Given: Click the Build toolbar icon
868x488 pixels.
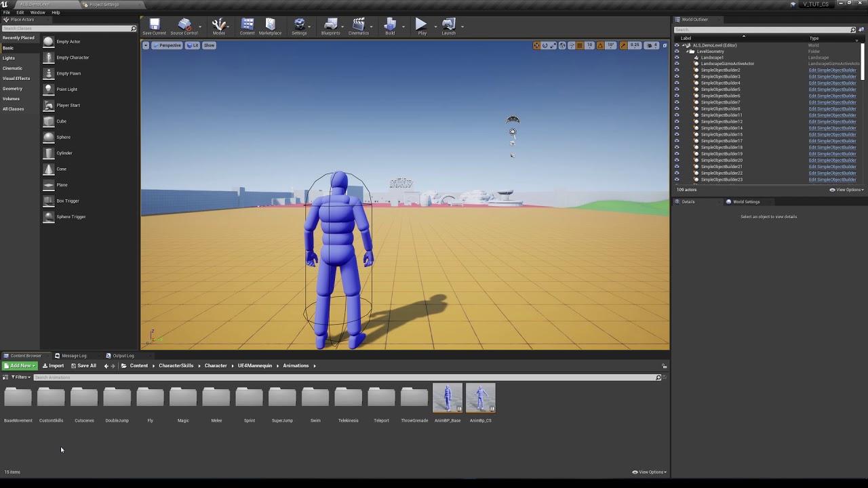Looking at the screenshot, I should point(390,27).
